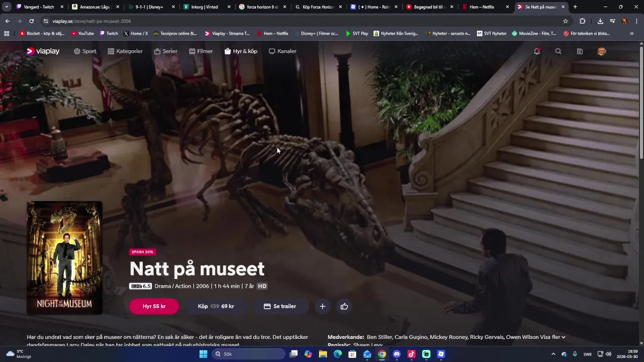Buy the movie for 69 kr
This screenshot has width=644, height=362.
(x=216, y=306)
